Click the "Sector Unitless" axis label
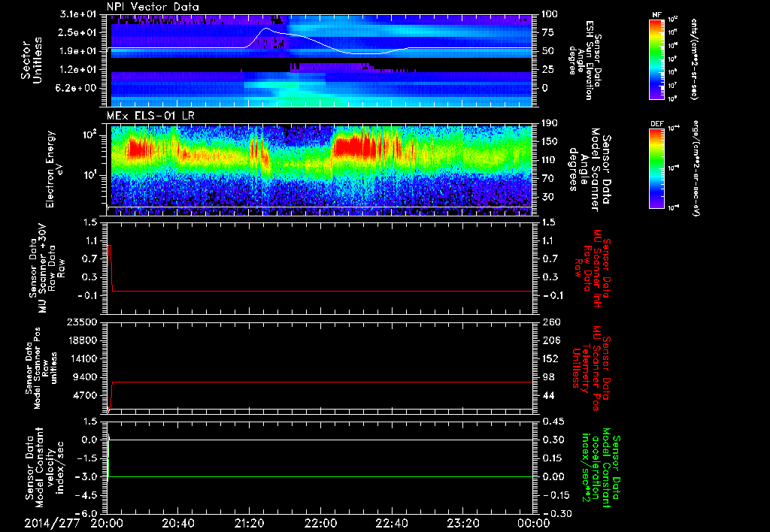The height and width of the screenshot is (532, 770). coord(31,60)
